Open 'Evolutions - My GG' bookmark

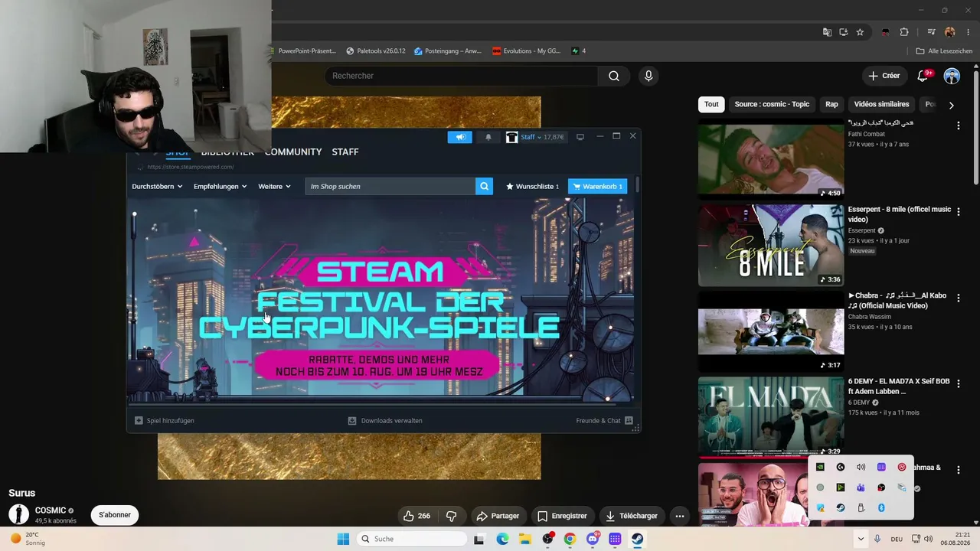click(526, 51)
